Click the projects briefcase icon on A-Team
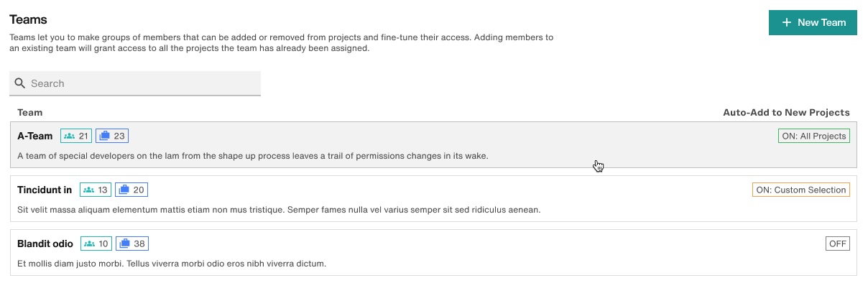This screenshot has height=283, width=868. (105, 136)
